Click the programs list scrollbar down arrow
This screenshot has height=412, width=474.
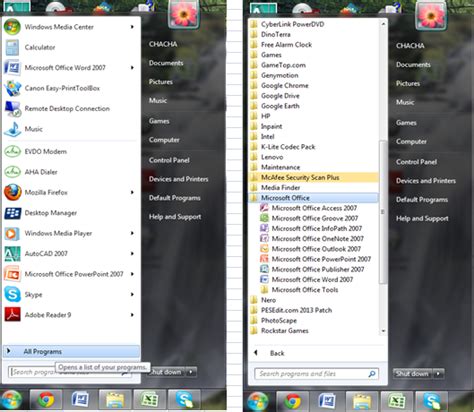point(383,331)
